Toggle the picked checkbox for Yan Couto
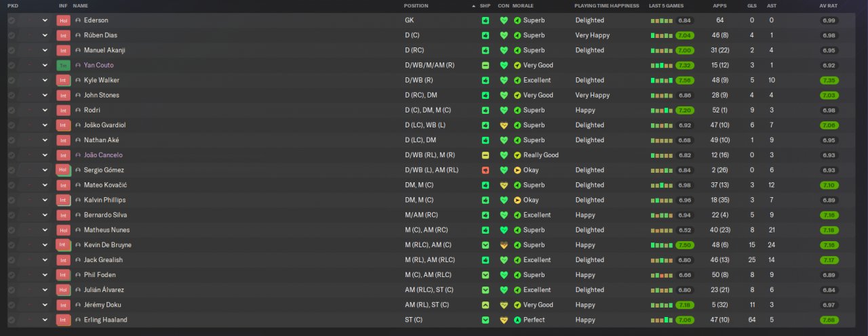The height and width of the screenshot is (336, 868). click(x=12, y=65)
